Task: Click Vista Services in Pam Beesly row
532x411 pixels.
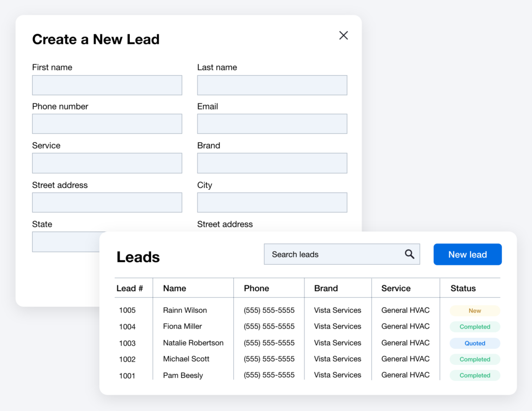Action: pos(337,375)
